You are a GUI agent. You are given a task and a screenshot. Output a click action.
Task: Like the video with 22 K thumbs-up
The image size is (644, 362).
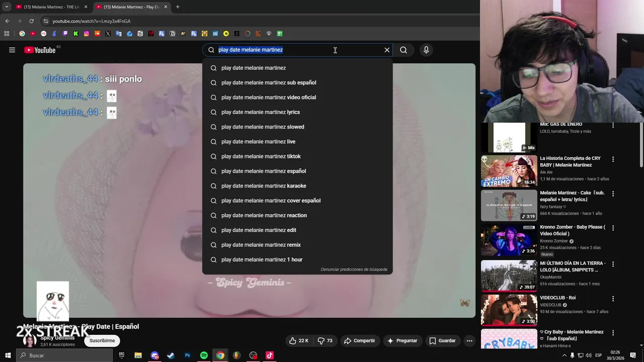click(298, 340)
